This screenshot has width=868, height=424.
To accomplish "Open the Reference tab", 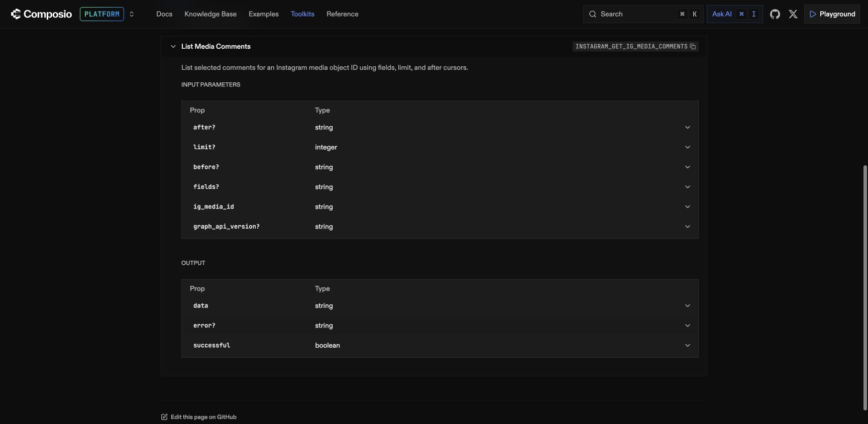I will pyautogui.click(x=343, y=14).
